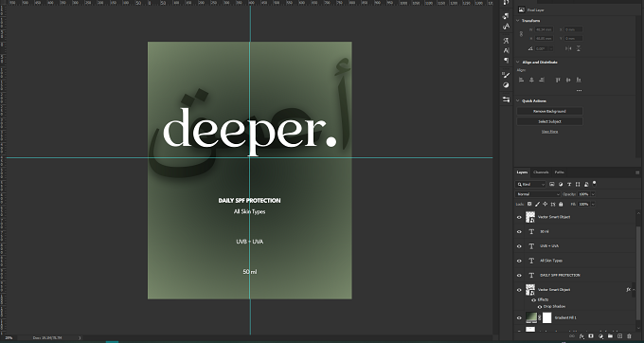Switch to the Paths tab
This screenshot has height=343, width=644.
tap(559, 172)
